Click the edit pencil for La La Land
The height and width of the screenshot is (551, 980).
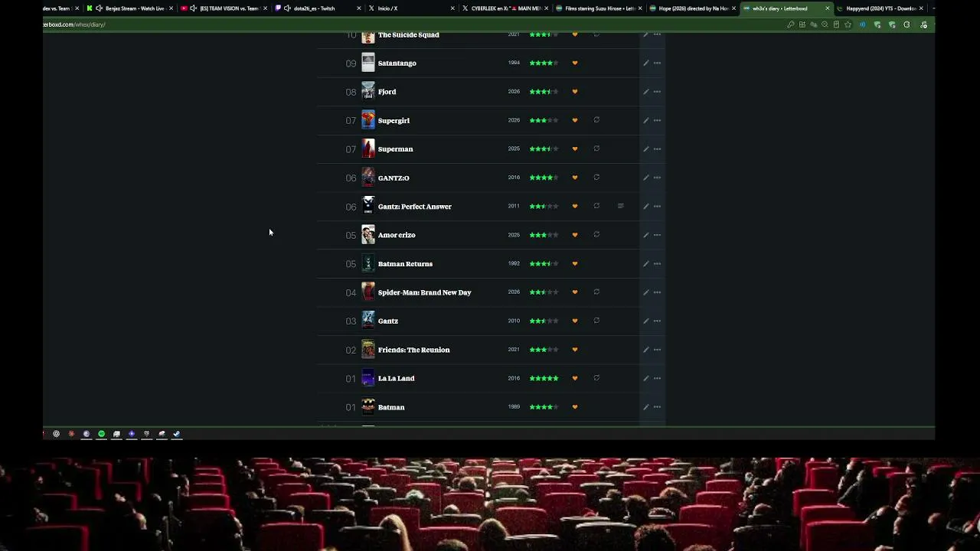645,378
